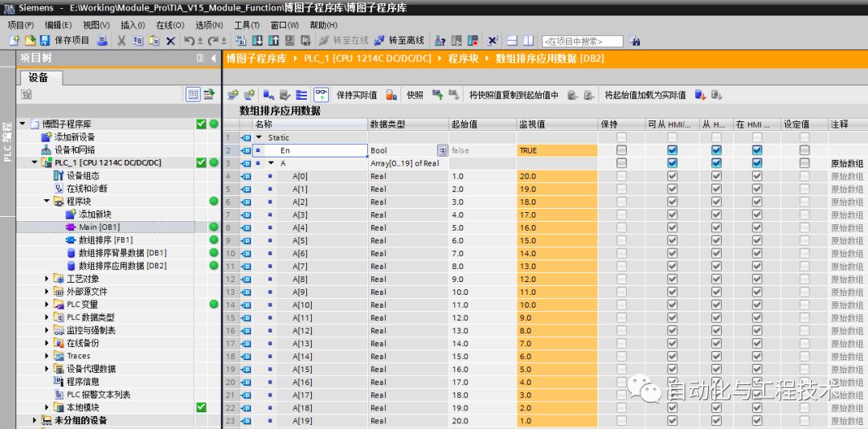
Task: Expand the PLC 变量 tree node
Action: (47, 304)
